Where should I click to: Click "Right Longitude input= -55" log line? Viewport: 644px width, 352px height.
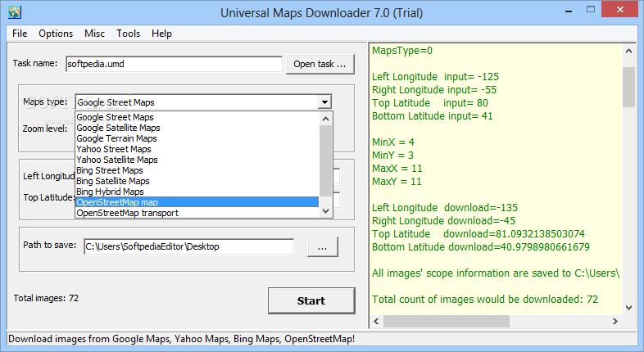(x=434, y=90)
